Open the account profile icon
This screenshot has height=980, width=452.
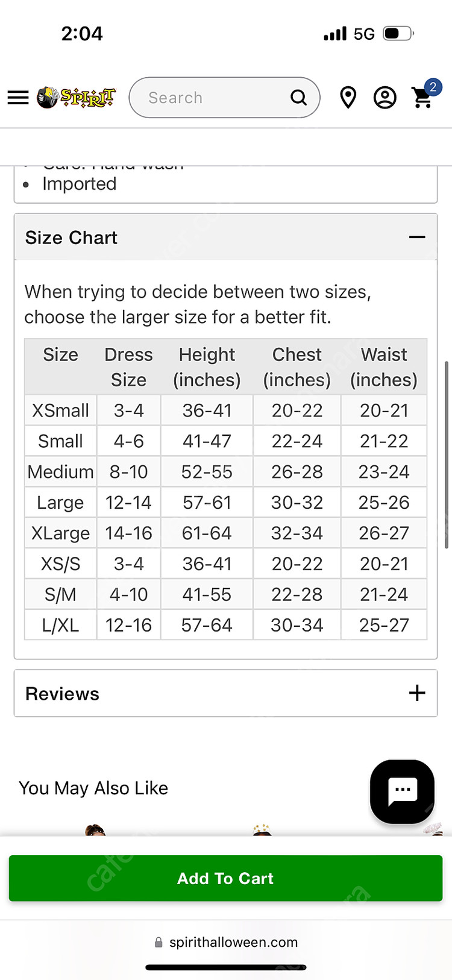point(385,98)
